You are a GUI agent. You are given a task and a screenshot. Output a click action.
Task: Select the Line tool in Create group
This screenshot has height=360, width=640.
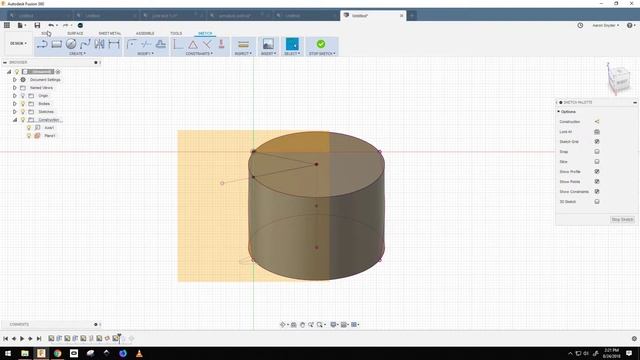tap(42, 44)
